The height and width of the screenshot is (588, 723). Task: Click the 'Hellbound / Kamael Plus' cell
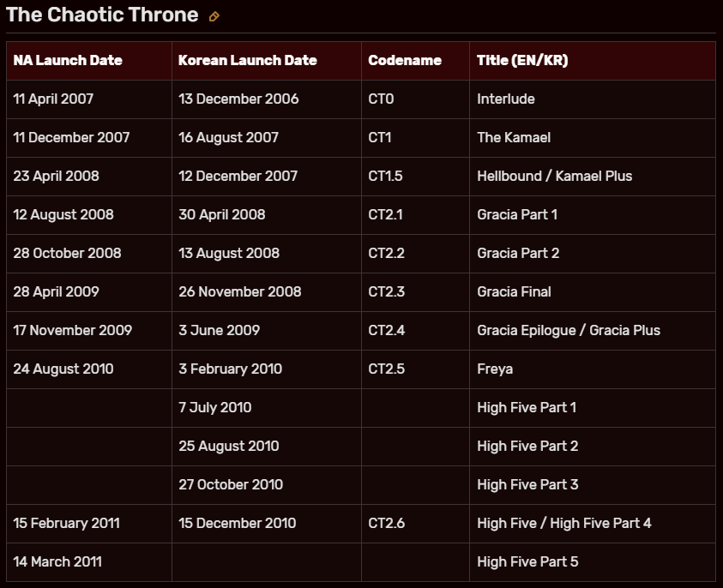(554, 177)
